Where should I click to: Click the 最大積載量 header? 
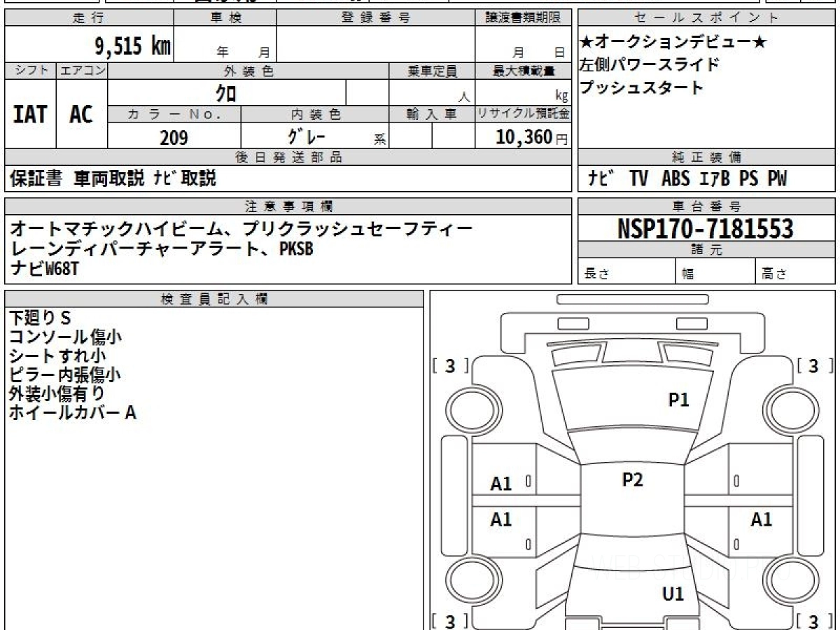click(523, 71)
